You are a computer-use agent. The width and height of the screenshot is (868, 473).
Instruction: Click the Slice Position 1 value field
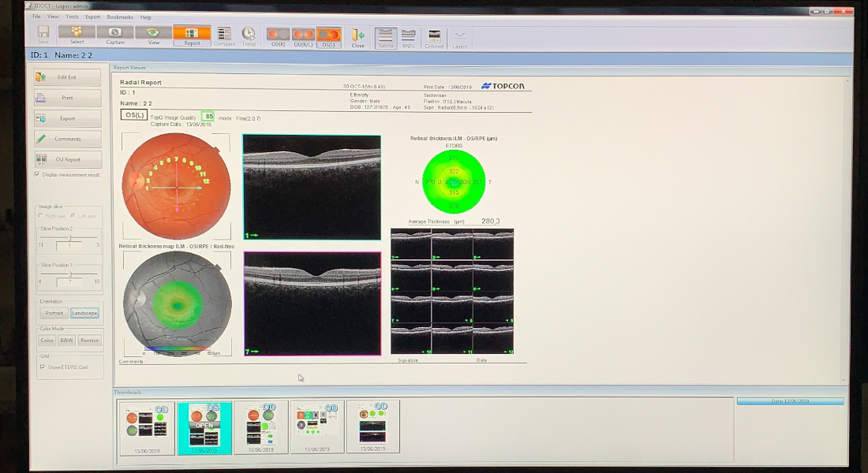tap(69, 281)
